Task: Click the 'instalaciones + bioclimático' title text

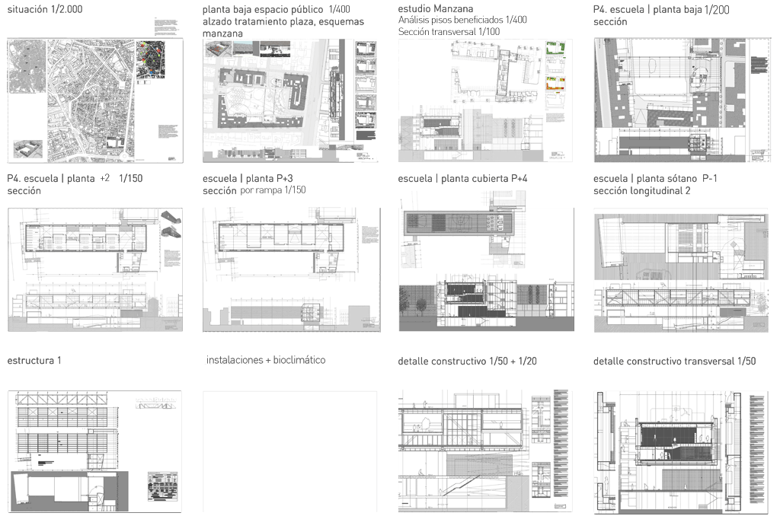Action: tap(266, 360)
